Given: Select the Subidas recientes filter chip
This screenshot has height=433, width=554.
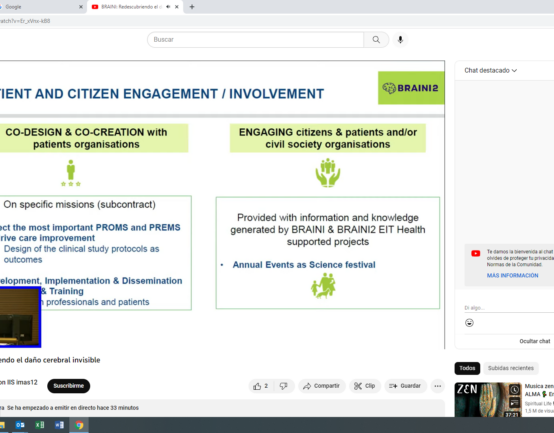Looking at the screenshot, I should coord(511,368).
